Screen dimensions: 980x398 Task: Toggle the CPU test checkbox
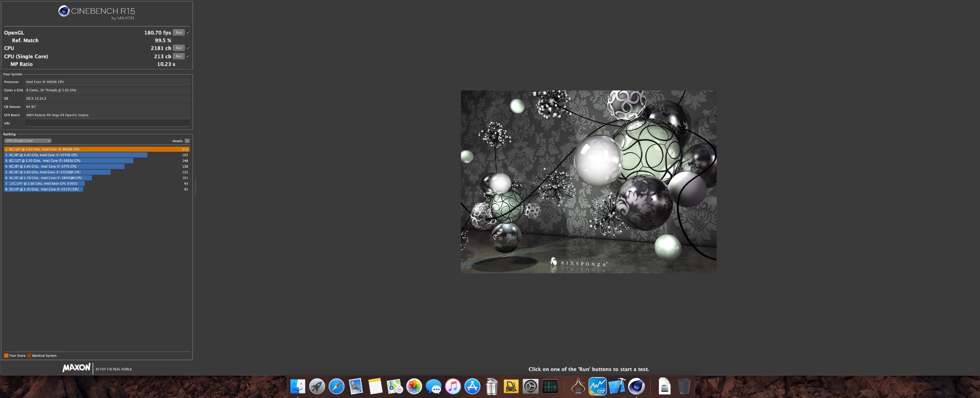[188, 48]
